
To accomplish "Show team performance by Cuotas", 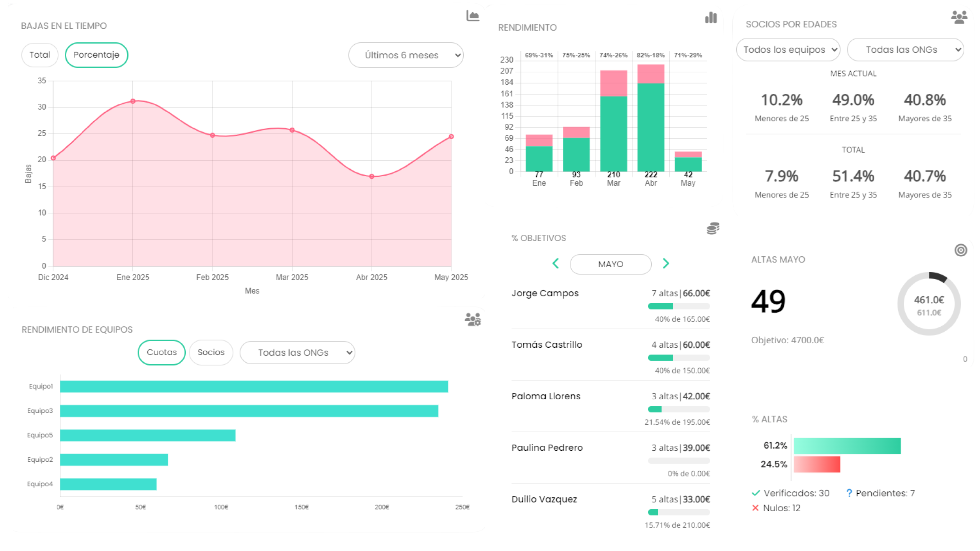I will (x=161, y=352).
